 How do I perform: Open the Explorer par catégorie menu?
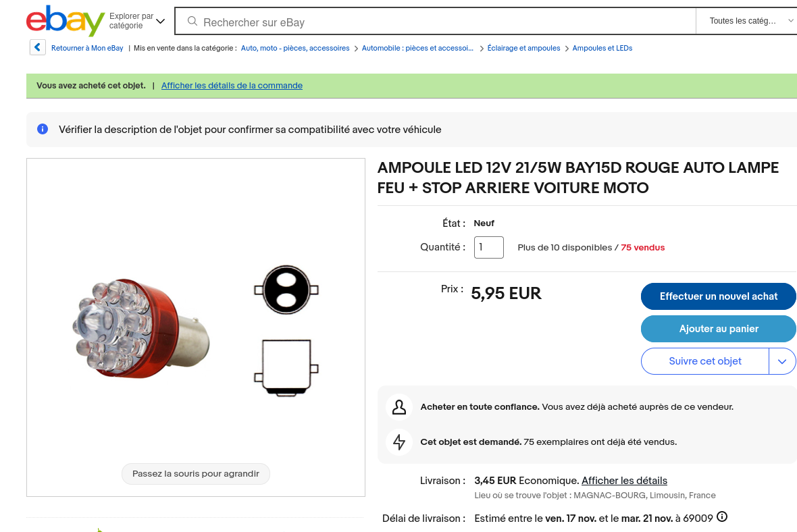point(137,21)
